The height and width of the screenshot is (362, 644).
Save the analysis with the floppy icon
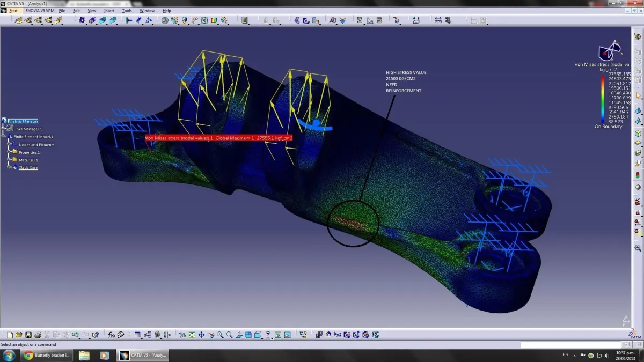pyautogui.click(x=28, y=335)
